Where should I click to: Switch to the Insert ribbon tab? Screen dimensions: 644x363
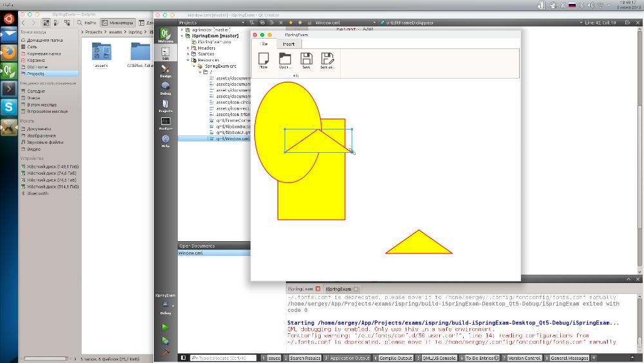289,44
